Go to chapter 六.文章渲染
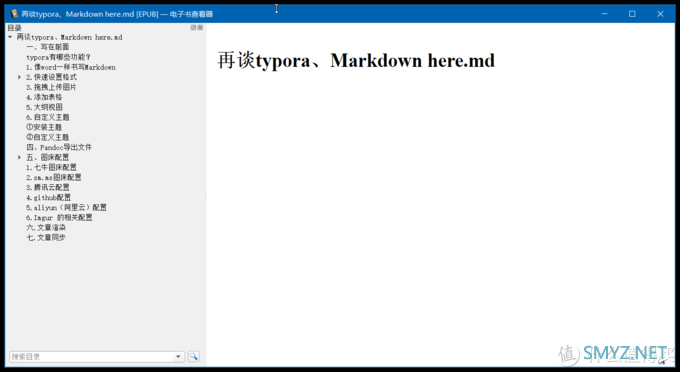 pos(46,228)
